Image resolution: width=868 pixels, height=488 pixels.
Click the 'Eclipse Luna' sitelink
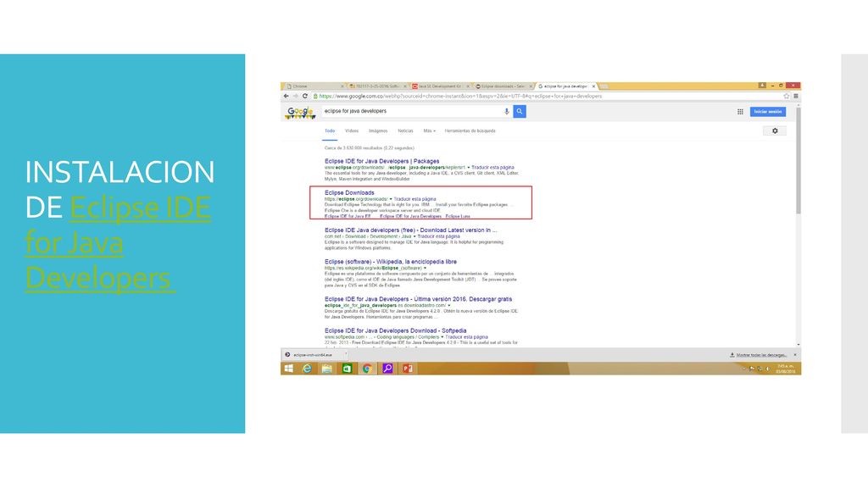click(458, 216)
